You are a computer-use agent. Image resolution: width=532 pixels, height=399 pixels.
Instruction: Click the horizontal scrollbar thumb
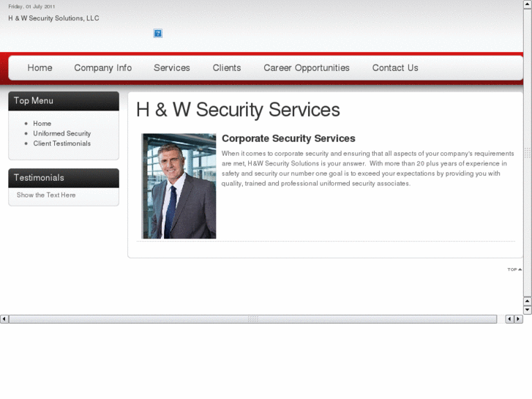click(252, 319)
